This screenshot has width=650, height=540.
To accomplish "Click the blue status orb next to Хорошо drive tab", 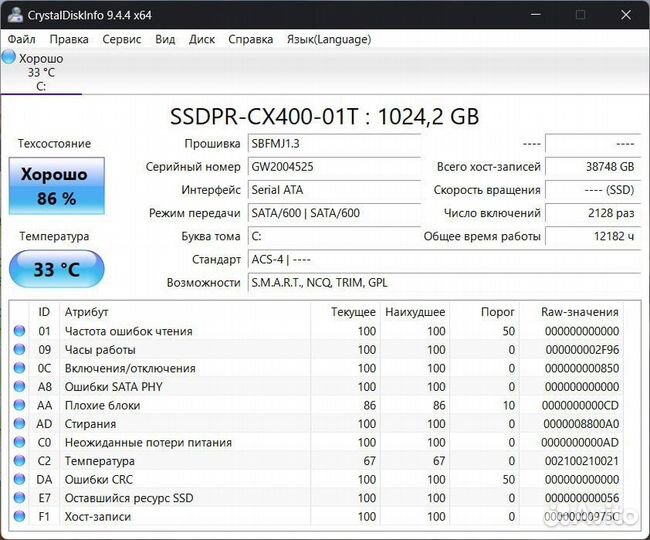I will click(8, 57).
